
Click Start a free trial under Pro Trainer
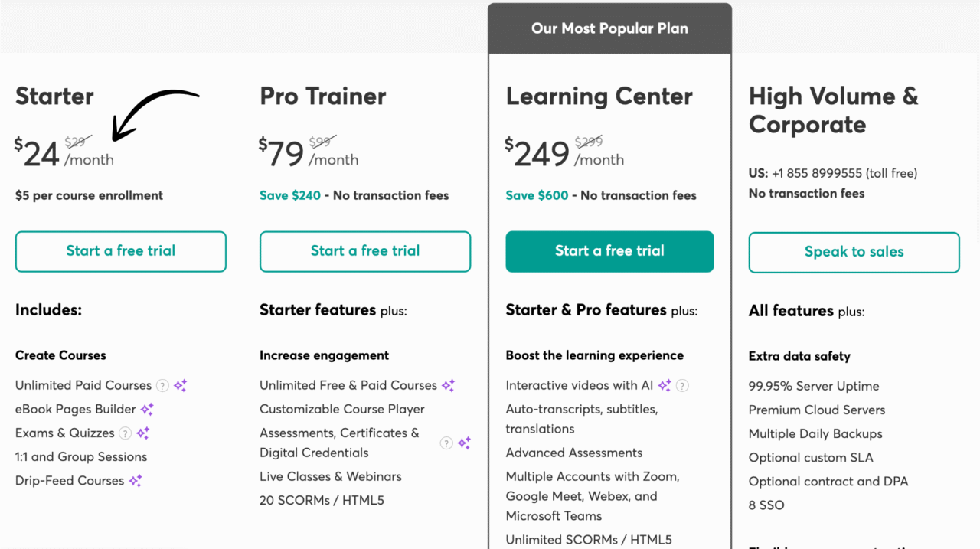[x=365, y=251]
